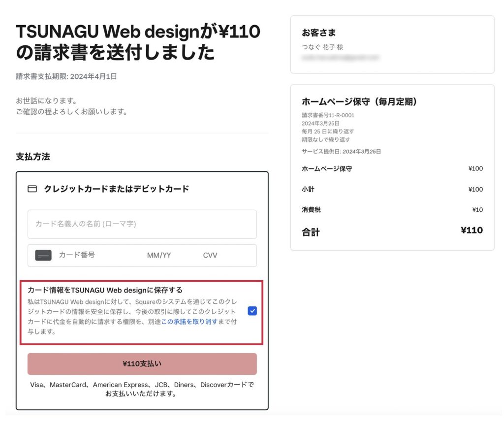Click the payment due date 2024年4月1日 text
504x426 pixels.
[x=94, y=76]
